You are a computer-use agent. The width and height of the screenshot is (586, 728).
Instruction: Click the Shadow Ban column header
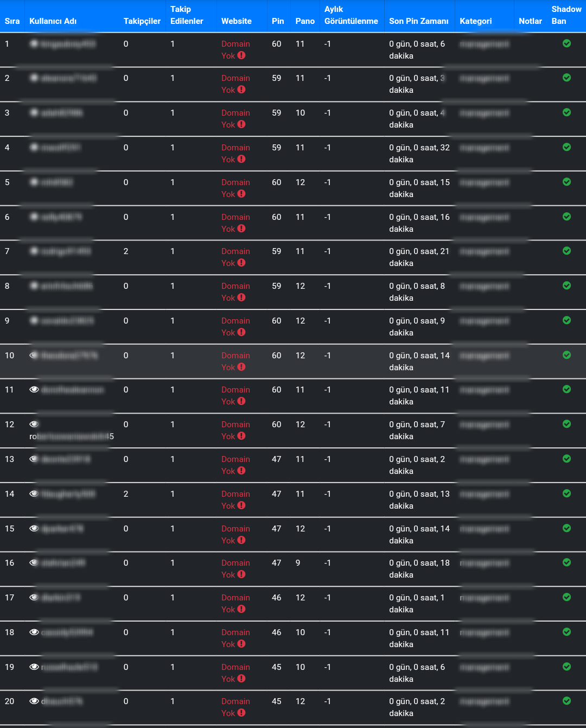pyautogui.click(x=566, y=15)
